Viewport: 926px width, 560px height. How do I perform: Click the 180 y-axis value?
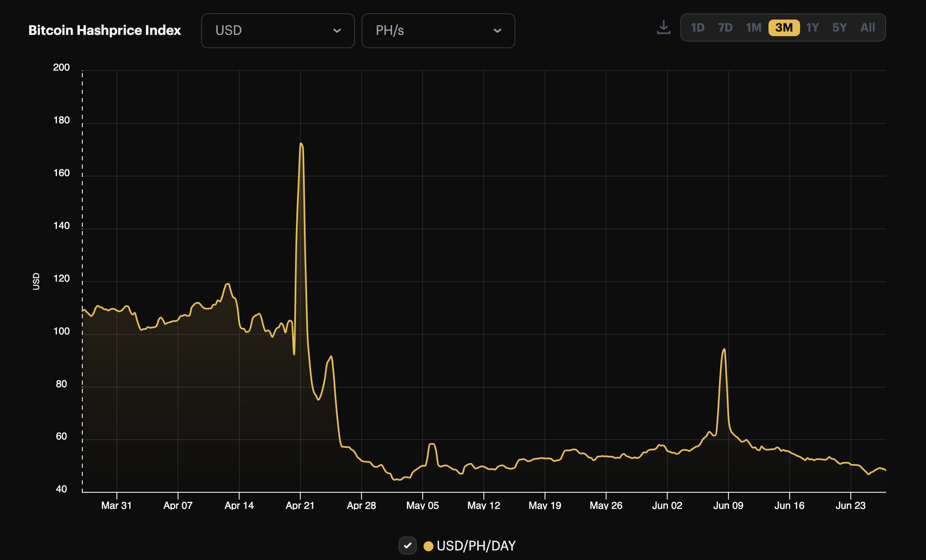pos(62,120)
